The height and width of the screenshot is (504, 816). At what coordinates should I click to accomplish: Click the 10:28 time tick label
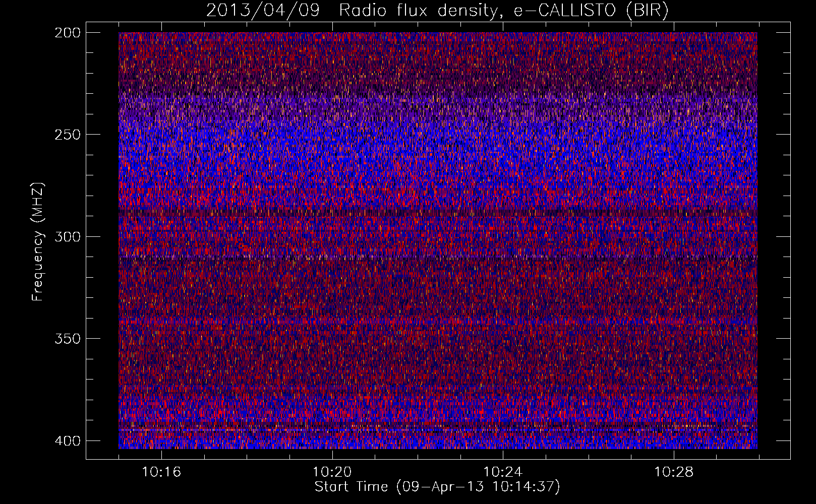(674, 472)
